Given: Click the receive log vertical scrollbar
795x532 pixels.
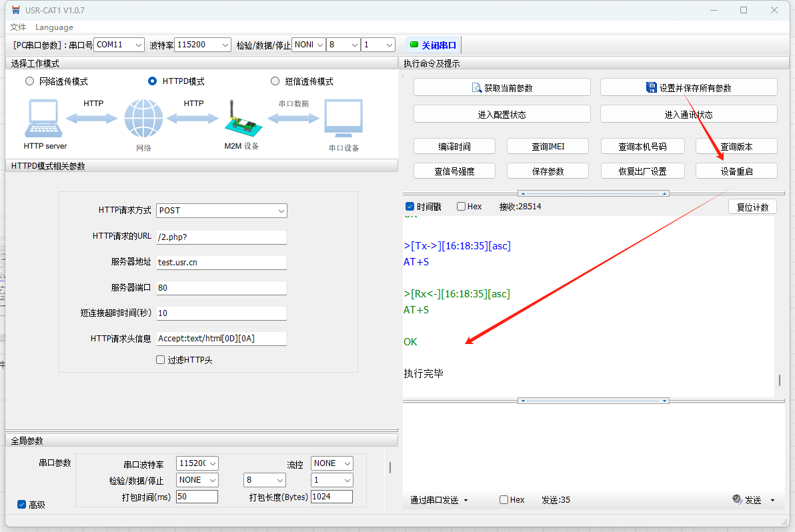Looking at the screenshot, I should coord(779,381).
